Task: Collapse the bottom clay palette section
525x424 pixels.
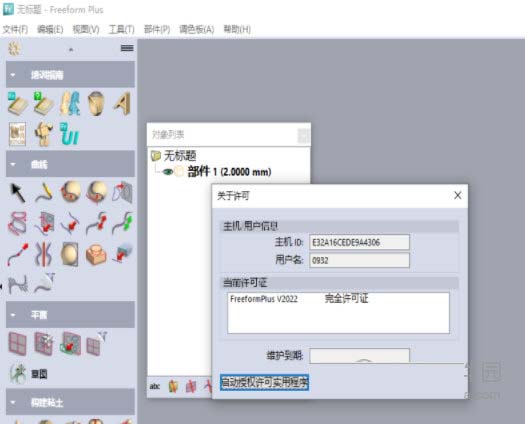Action: pyautogui.click(x=70, y=402)
